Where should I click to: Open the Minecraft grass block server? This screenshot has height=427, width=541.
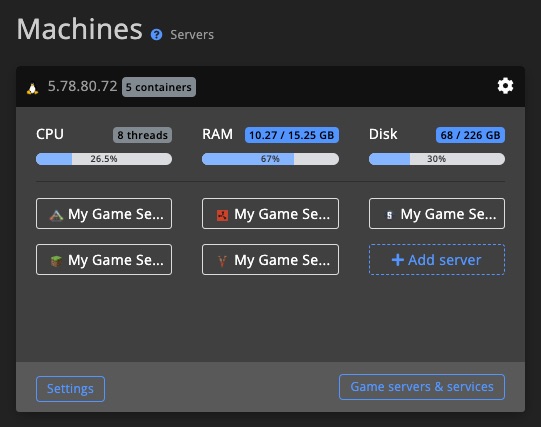pyautogui.click(x=56, y=261)
